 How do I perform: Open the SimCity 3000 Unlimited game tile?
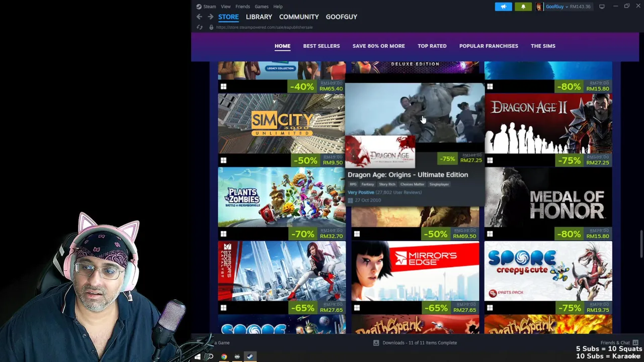[282, 124]
